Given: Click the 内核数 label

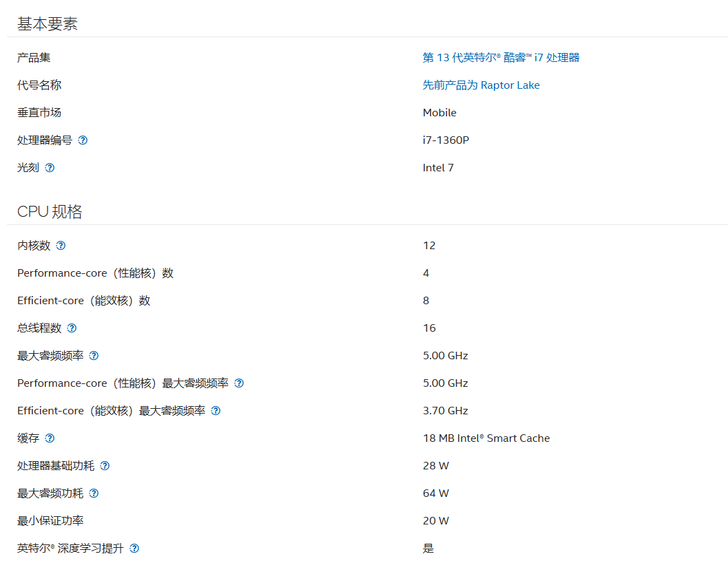Looking at the screenshot, I should coord(34,246).
